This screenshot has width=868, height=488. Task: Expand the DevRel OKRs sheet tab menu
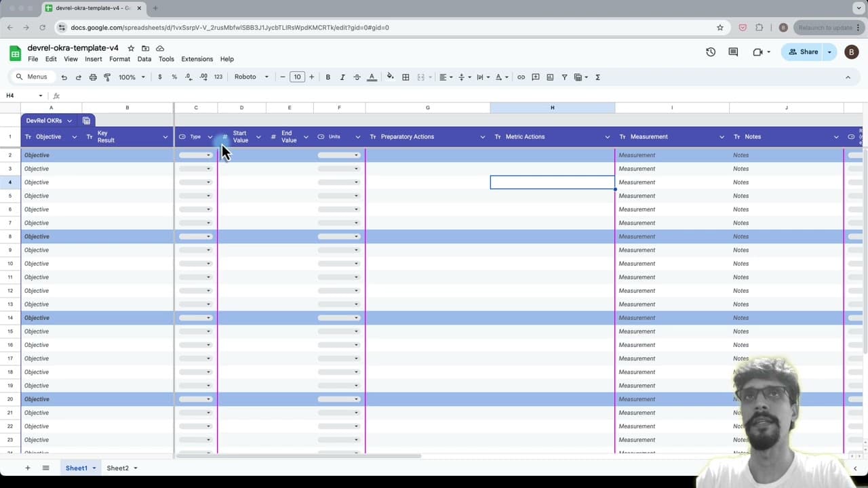[69, 120]
